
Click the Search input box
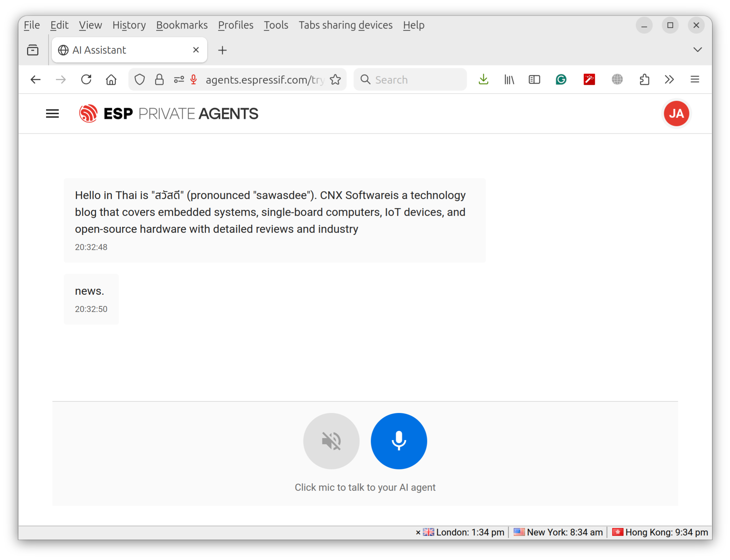click(415, 79)
